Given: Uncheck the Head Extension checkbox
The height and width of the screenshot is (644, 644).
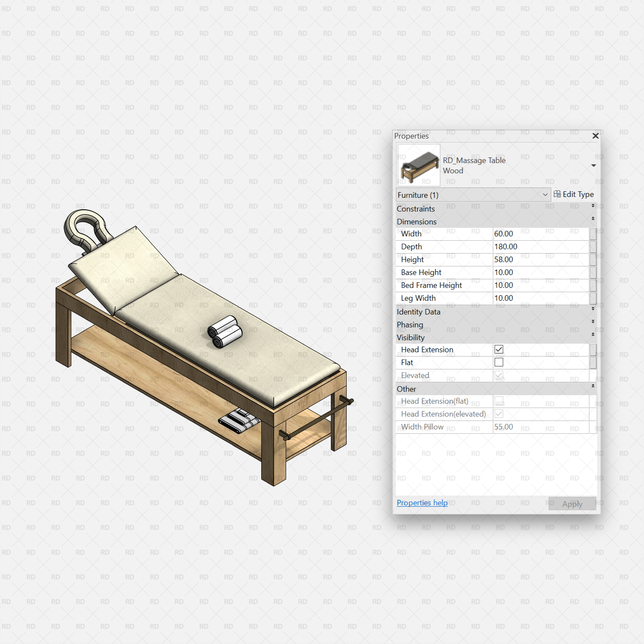Looking at the screenshot, I should pos(499,349).
